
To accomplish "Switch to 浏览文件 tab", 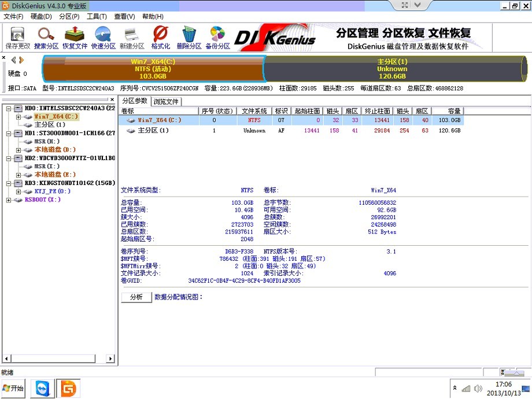I will pos(166,101).
